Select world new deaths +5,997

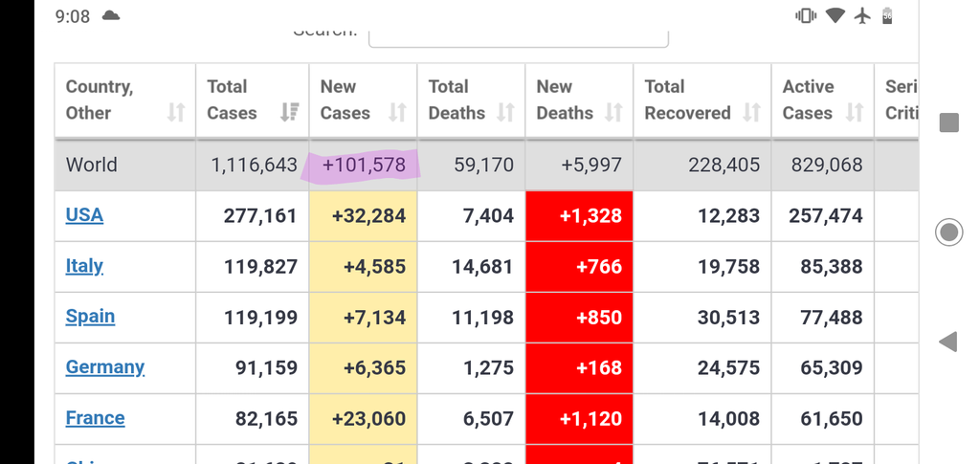tap(591, 165)
